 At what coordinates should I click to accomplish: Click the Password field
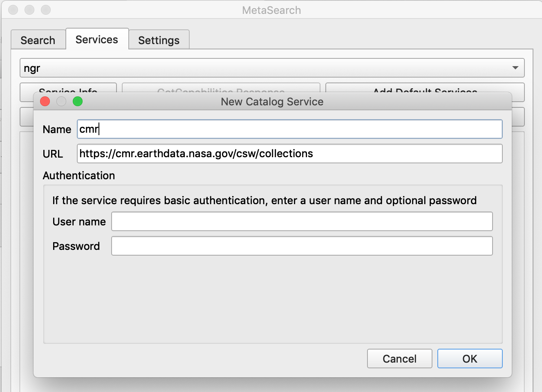(x=302, y=246)
